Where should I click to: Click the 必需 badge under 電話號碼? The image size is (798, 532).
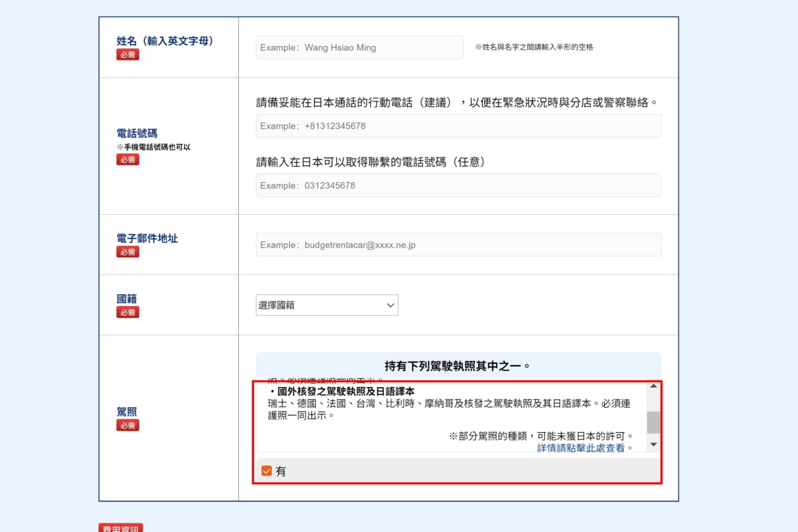(x=128, y=160)
